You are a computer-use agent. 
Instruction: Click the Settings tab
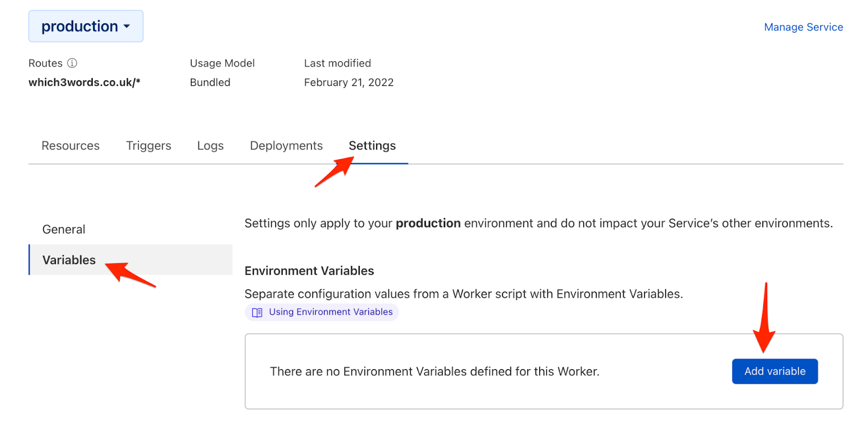372,145
